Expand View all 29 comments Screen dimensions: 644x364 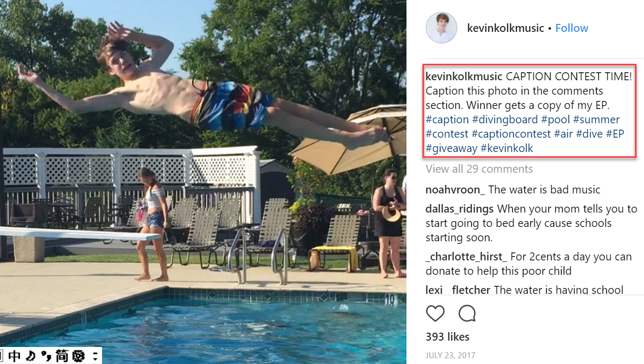click(x=479, y=169)
